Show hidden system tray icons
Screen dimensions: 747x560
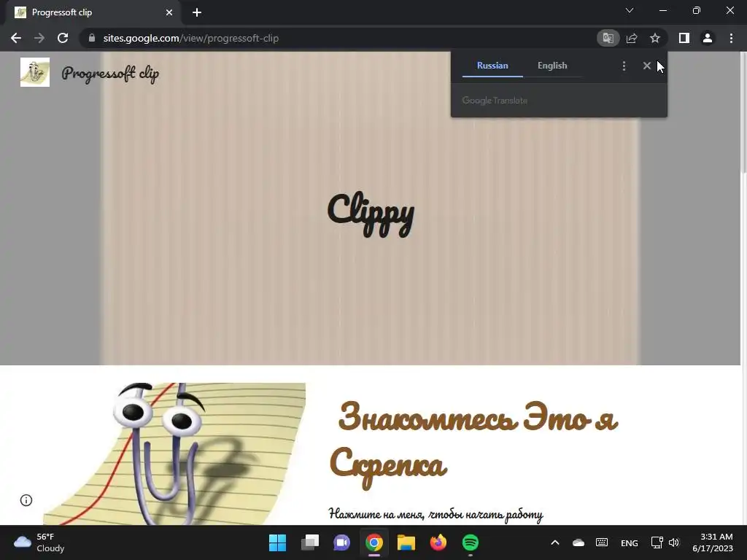[555, 542]
